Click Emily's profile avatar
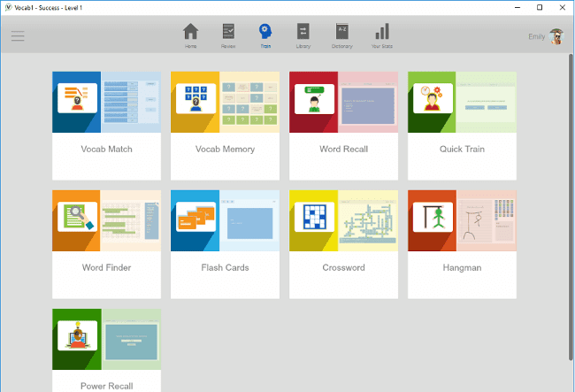The height and width of the screenshot is (392, 575). pos(556,36)
